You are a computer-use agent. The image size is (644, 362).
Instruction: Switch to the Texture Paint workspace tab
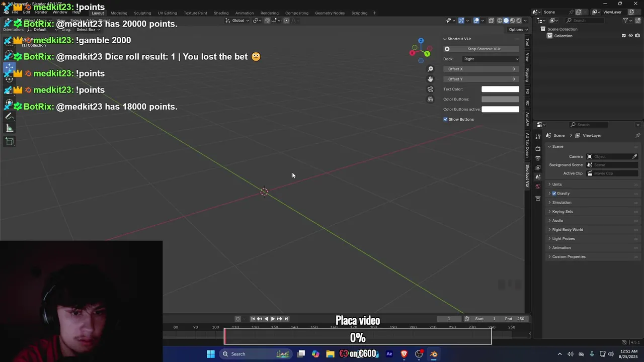click(195, 13)
